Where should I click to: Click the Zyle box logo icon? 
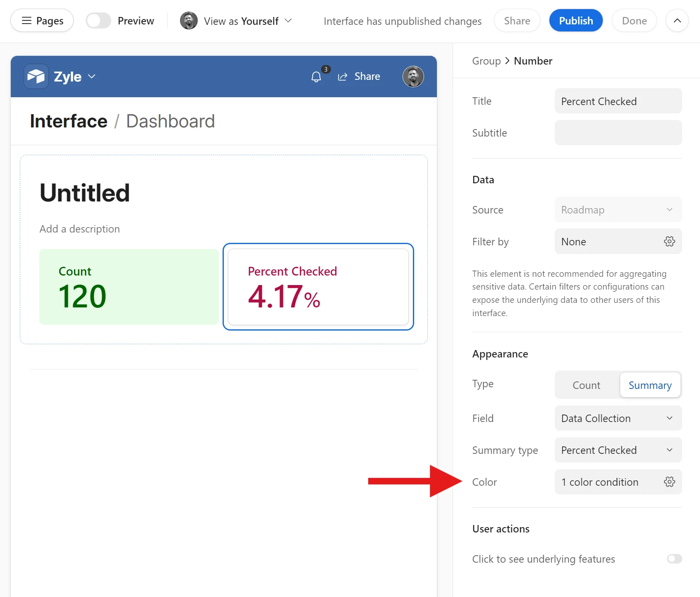36,77
